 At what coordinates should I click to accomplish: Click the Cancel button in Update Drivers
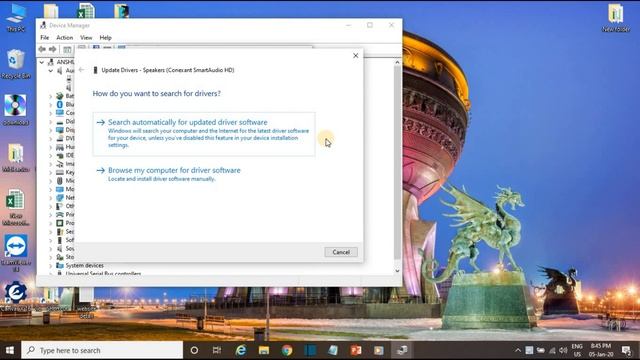(341, 252)
